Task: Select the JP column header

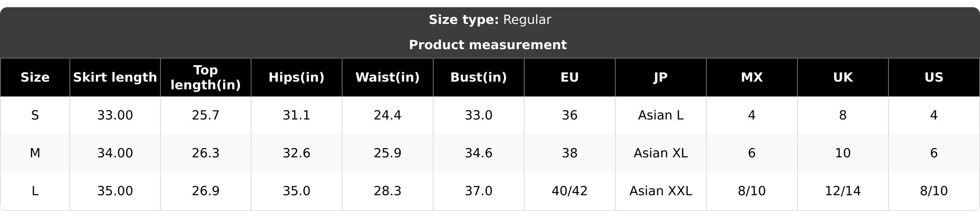Action: point(661,78)
